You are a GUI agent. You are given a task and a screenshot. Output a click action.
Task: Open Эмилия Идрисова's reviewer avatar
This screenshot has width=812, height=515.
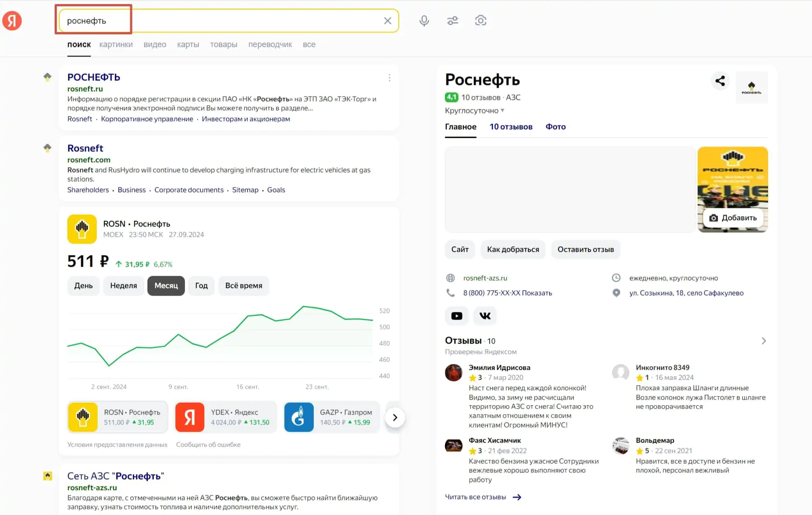point(453,373)
